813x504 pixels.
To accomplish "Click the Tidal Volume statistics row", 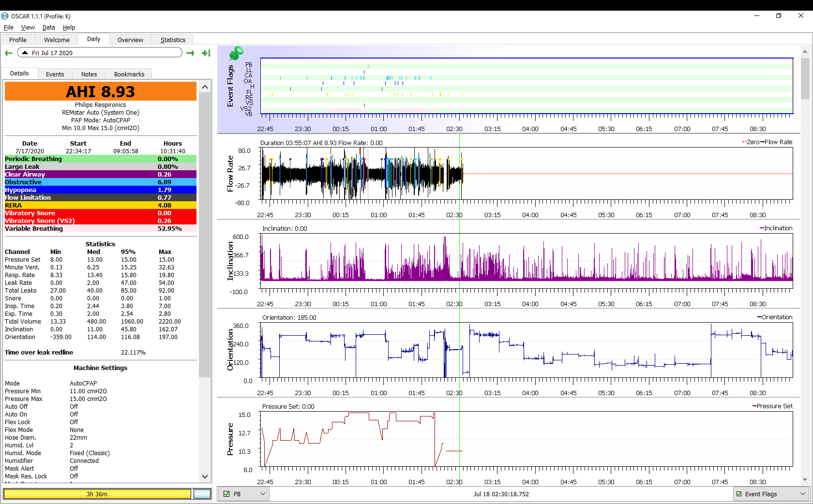I will 101,322.
